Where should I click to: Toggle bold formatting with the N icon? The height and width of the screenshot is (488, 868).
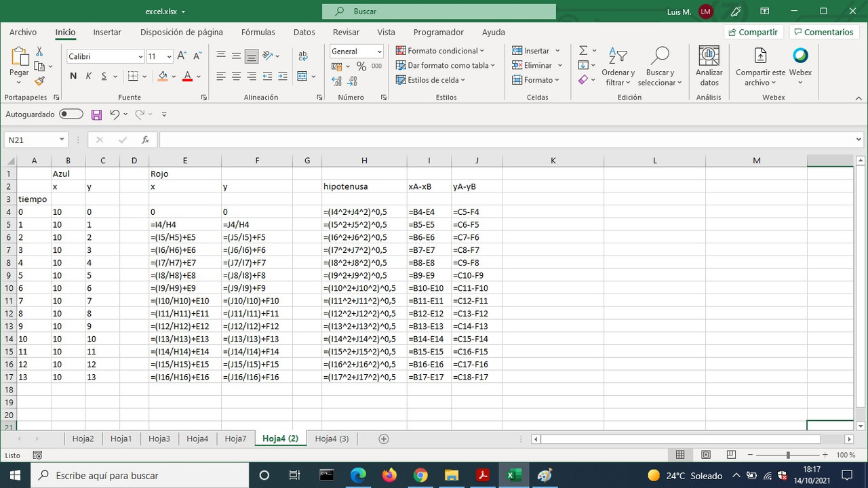pos(73,76)
